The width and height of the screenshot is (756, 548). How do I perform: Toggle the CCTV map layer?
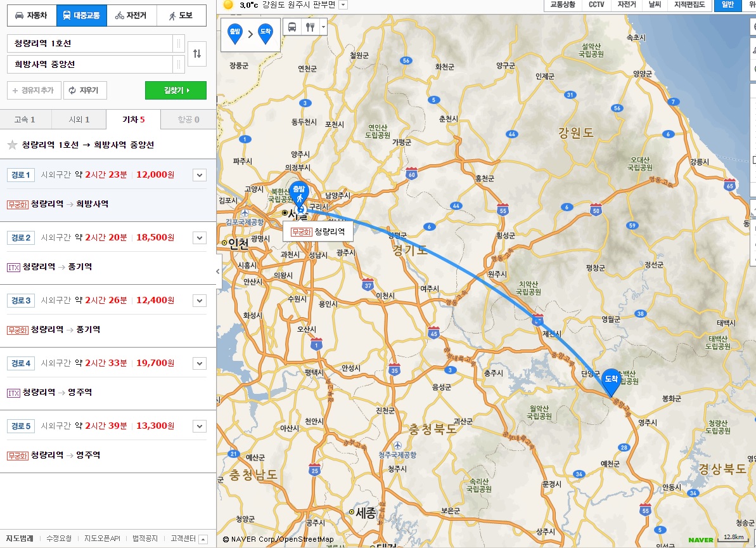tap(596, 5)
